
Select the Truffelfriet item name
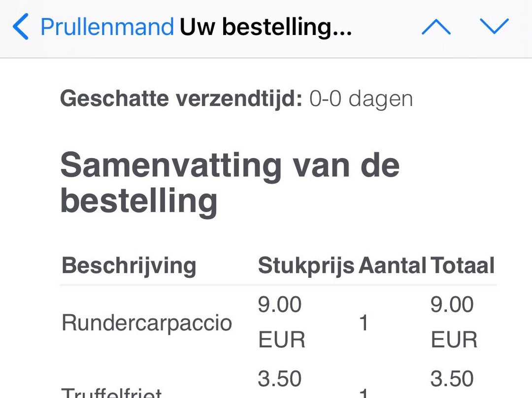tap(112, 393)
